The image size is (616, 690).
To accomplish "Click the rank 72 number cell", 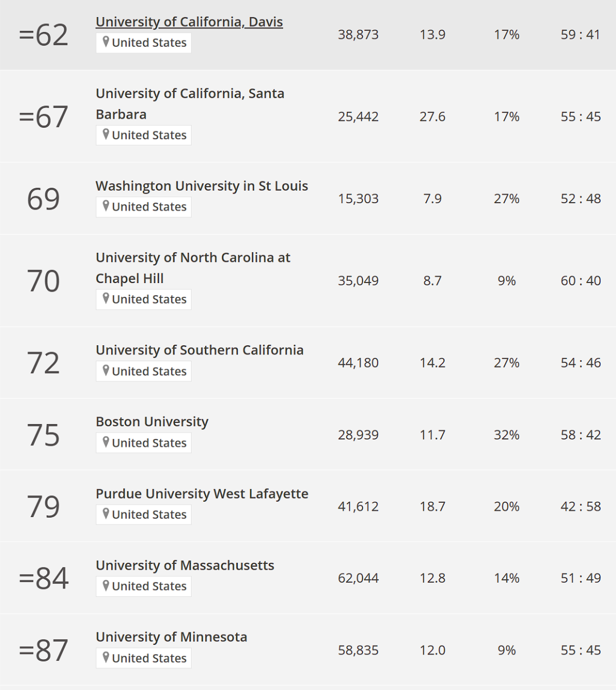I will point(43,363).
